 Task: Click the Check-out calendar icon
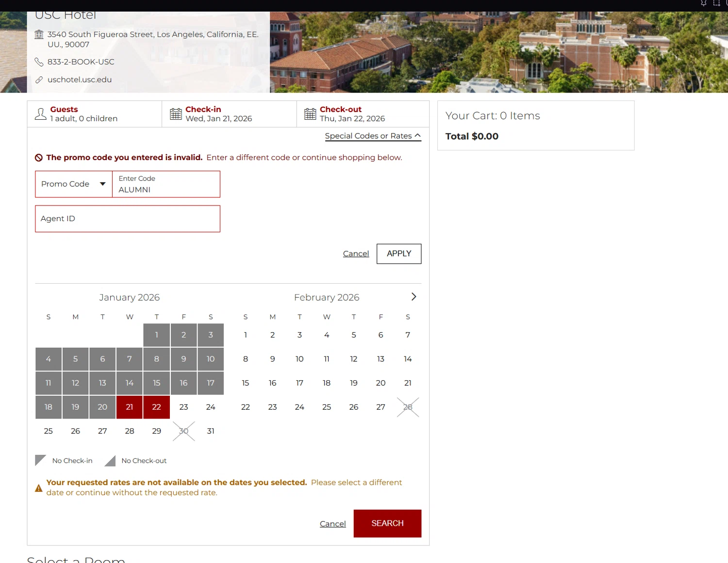pyautogui.click(x=310, y=114)
